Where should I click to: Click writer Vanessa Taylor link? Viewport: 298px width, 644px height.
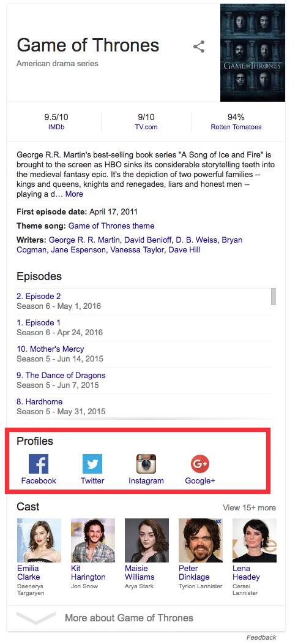click(x=137, y=250)
